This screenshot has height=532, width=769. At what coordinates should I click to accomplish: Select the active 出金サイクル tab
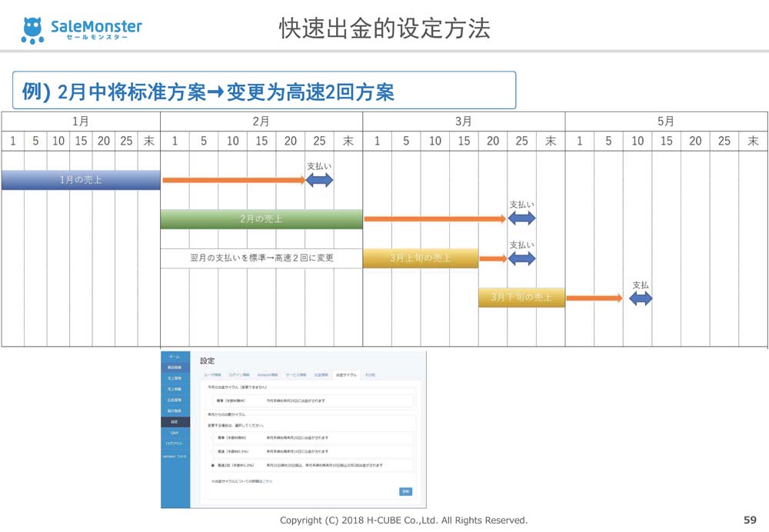tap(346, 374)
